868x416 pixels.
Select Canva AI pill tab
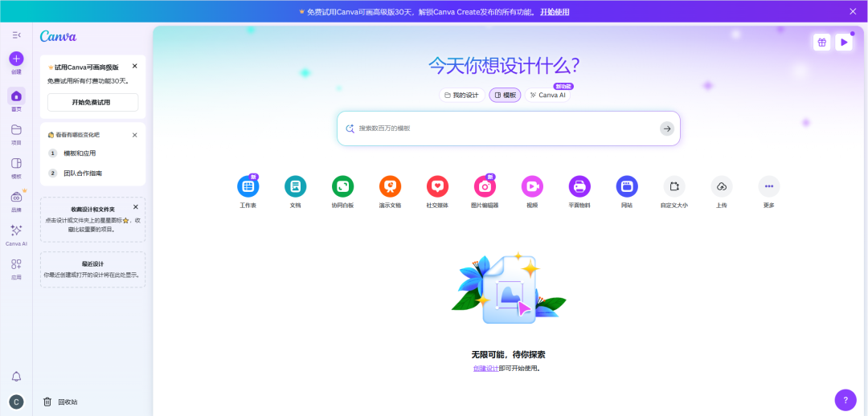[547, 95]
